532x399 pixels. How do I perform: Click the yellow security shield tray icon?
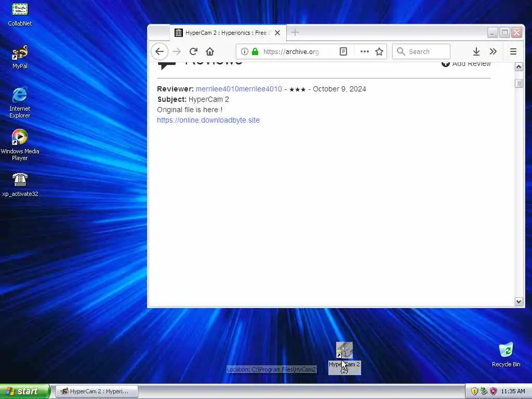tap(474, 391)
